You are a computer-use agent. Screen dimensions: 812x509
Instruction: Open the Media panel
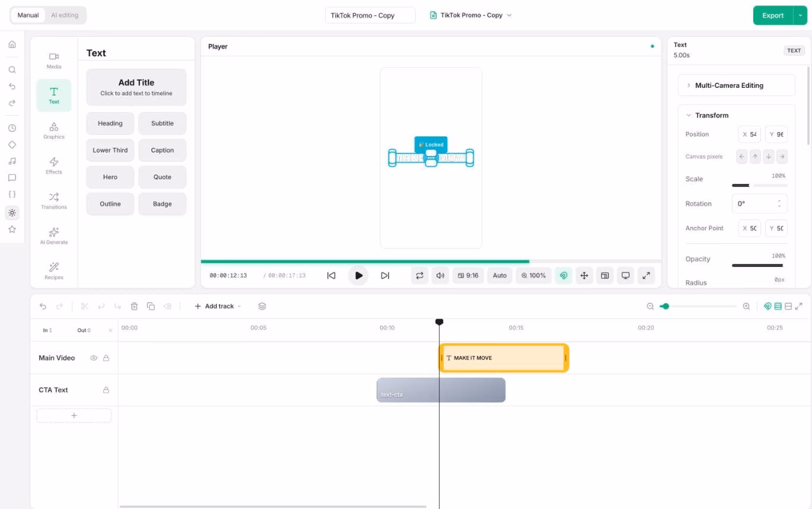click(54, 61)
